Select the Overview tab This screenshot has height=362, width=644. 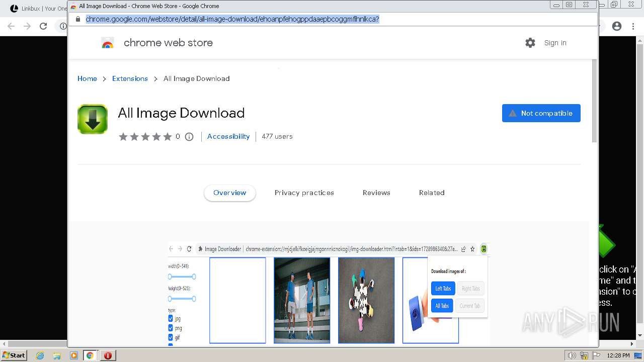point(230,193)
